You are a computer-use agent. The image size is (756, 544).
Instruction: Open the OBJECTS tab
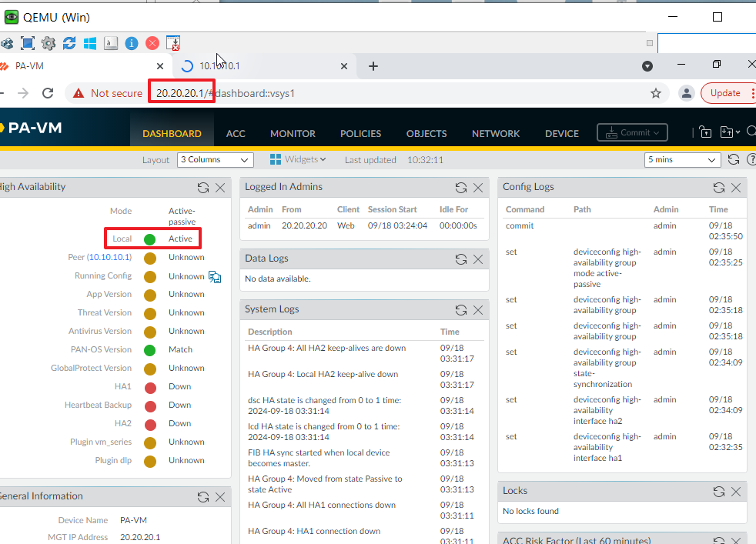[427, 133]
